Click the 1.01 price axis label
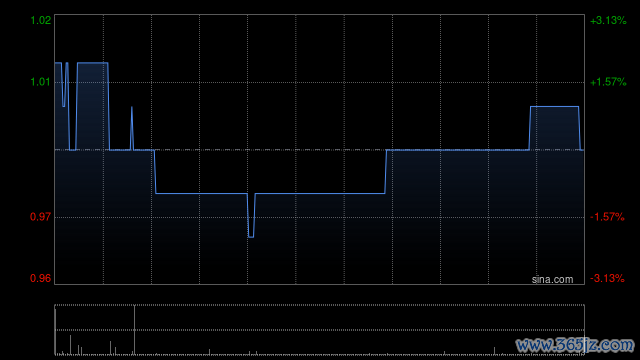640x360 pixels. pyautogui.click(x=41, y=82)
